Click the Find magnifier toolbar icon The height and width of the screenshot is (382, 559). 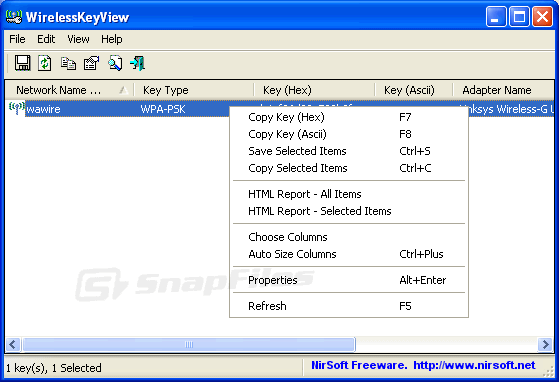(115, 63)
